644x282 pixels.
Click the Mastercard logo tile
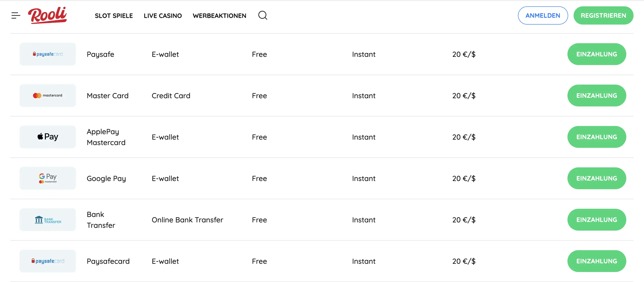coord(47,96)
